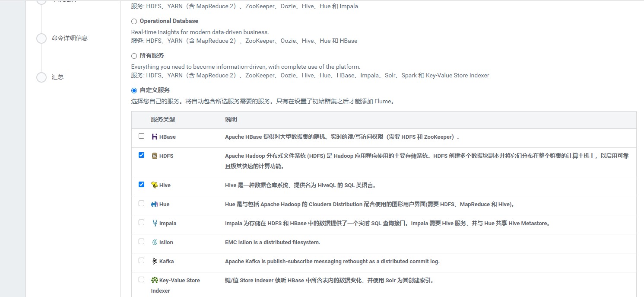Click the 'Apache Hadoop 分布式文件系统 (HDFS)' description
Screen dimensions: 644x297
(x=427, y=161)
